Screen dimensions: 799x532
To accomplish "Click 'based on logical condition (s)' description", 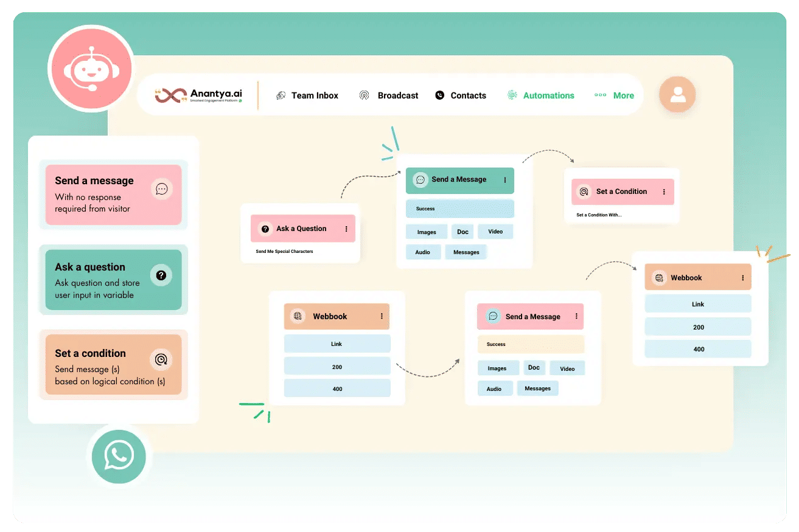I will [110, 382].
